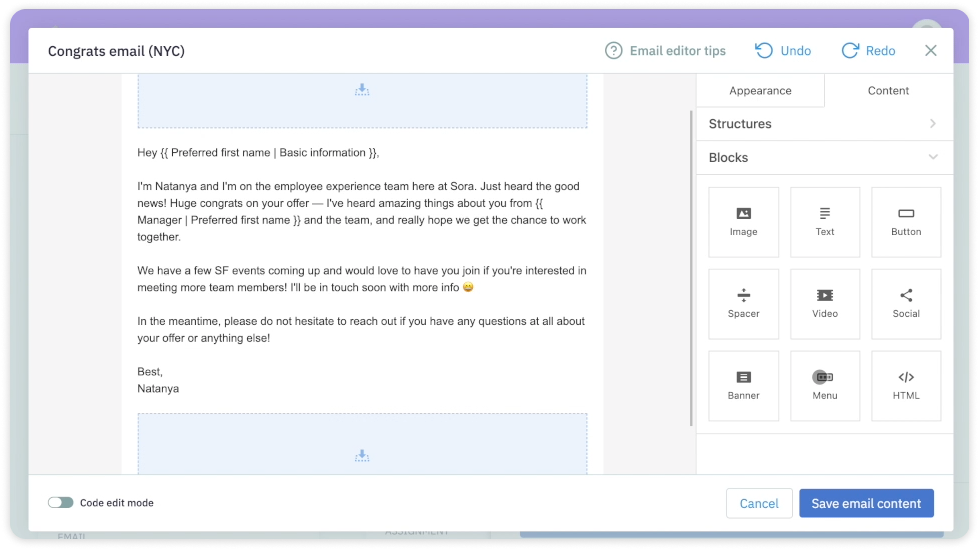Click the paragraph about SF events

coord(362,279)
